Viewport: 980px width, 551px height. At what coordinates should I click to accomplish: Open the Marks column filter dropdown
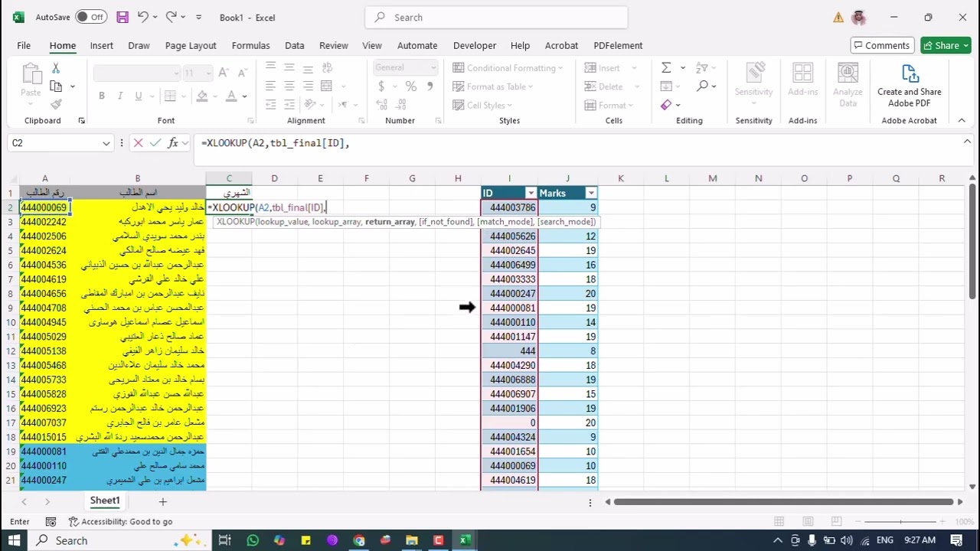point(590,193)
